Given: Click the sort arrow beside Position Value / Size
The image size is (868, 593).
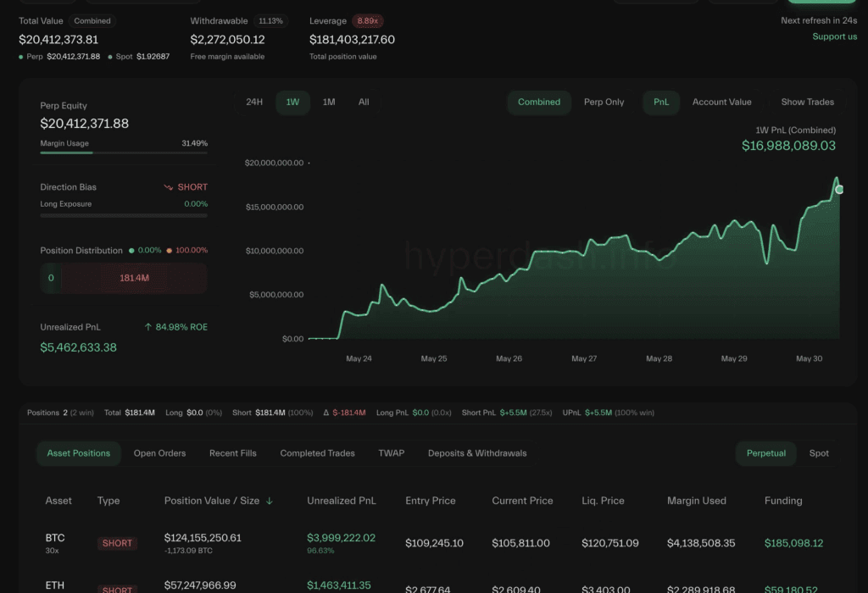Looking at the screenshot, I should (270, 501).
